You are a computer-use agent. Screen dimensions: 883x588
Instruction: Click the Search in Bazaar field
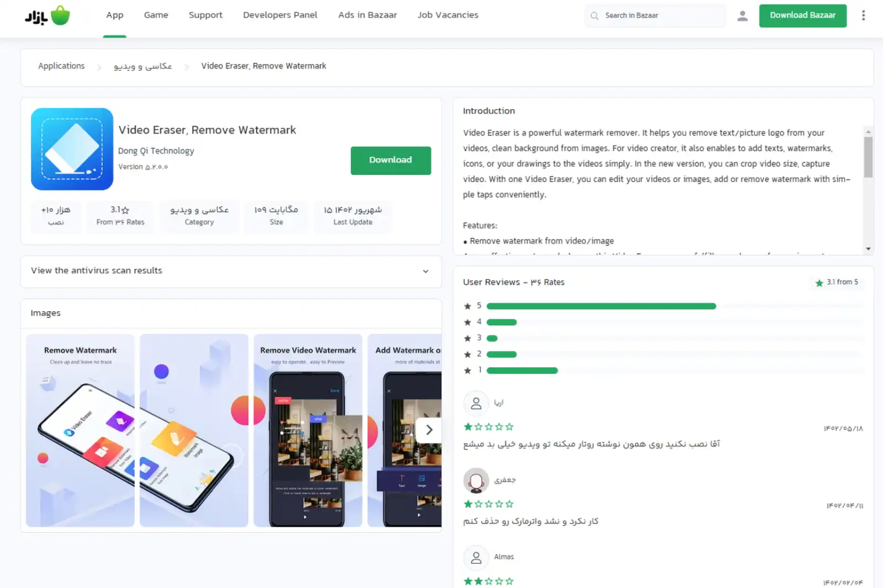655,15
